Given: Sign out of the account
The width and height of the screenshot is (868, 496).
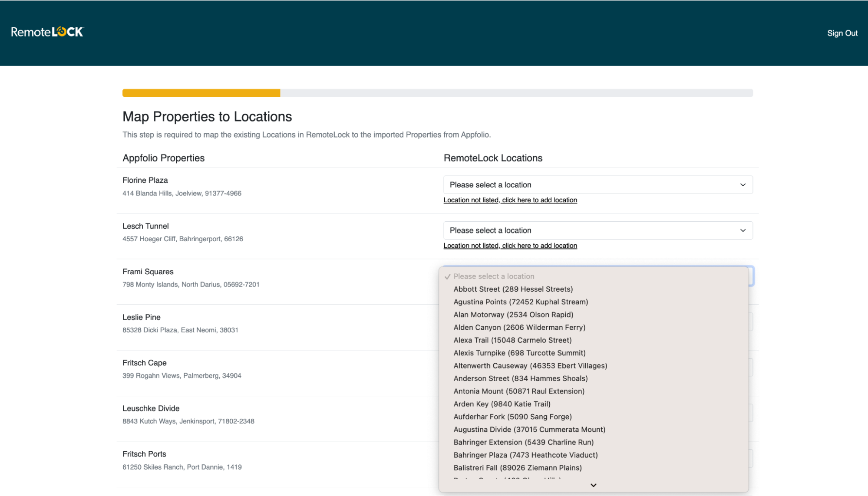Looking at the screenshot, I should [x=842, y=33].
